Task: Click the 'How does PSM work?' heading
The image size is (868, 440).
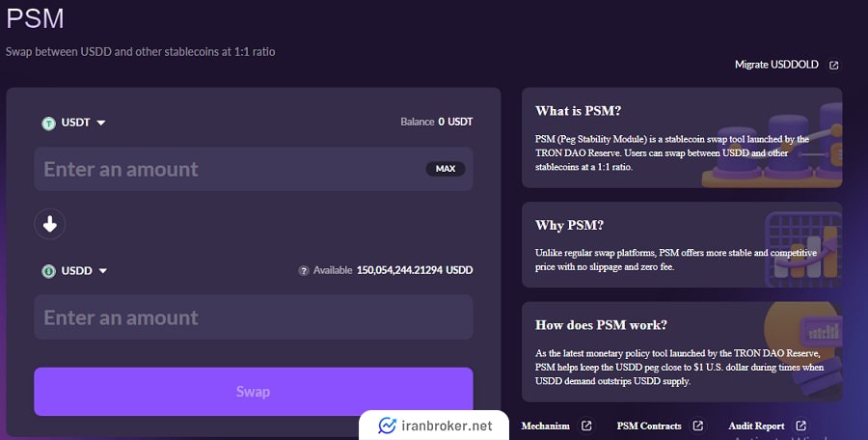Action: pyautogui.click(x=601, y=325)
